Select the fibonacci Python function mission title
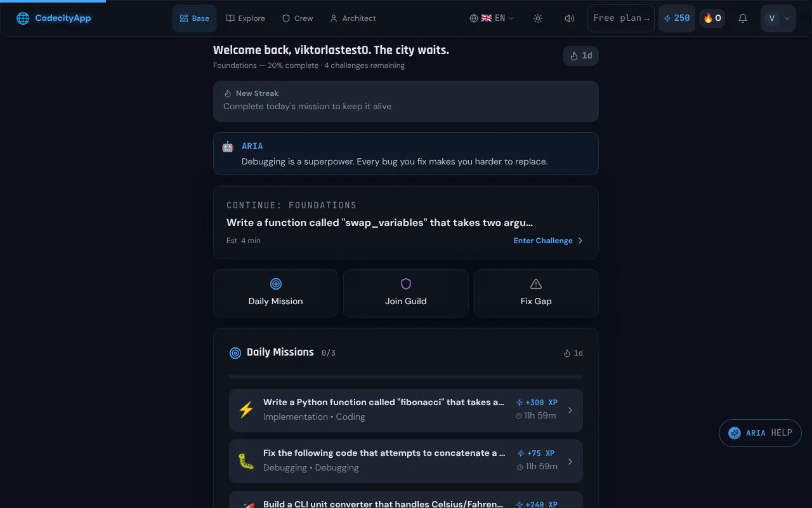 pos(384,402)
